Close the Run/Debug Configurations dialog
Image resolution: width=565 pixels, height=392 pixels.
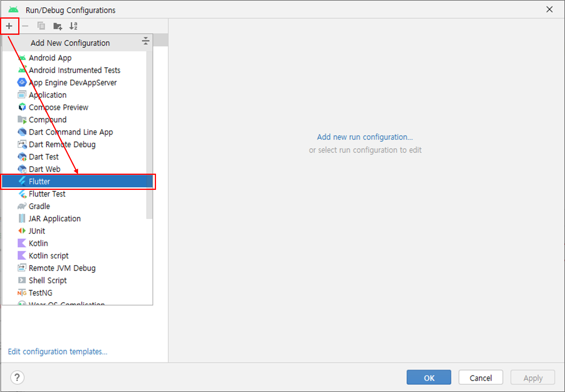(x=550, y=9)
